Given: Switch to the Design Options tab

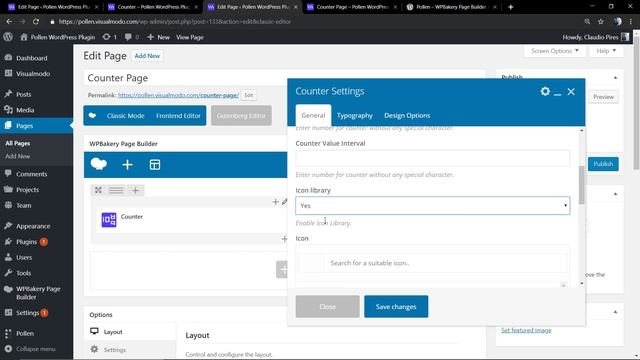Looking at the screenshot, I should pos(407,116).
